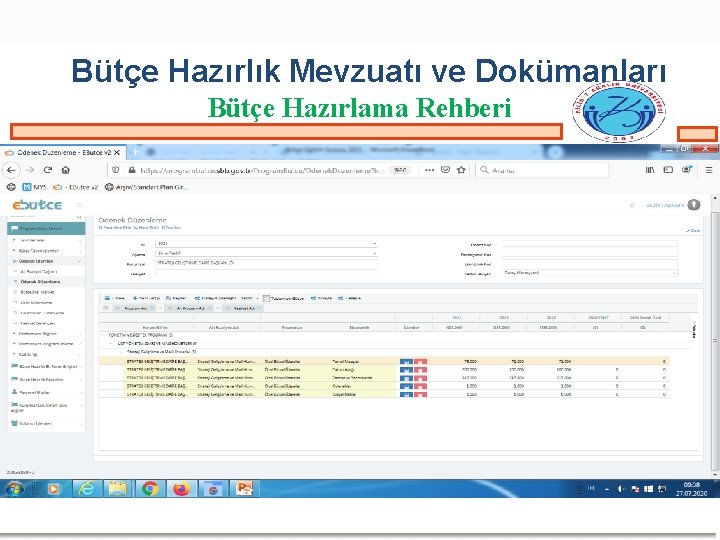
Task: Remove the Program Adı grouping chip
Action: point(153,308)
